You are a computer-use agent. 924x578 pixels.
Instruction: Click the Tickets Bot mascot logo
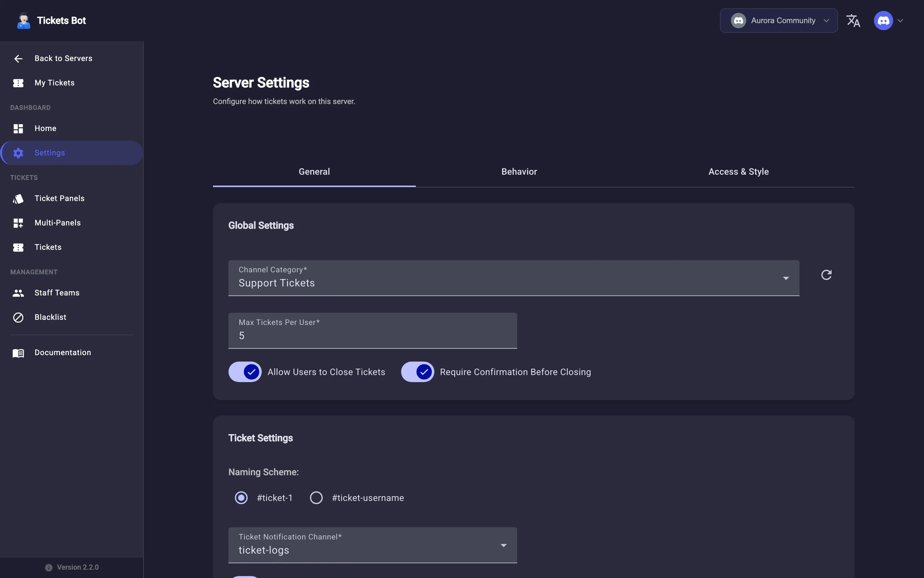(24, 21)
